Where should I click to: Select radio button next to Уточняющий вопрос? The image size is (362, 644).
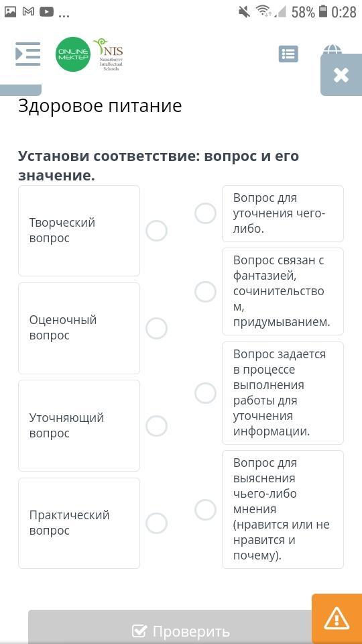[x=156, y=425]
